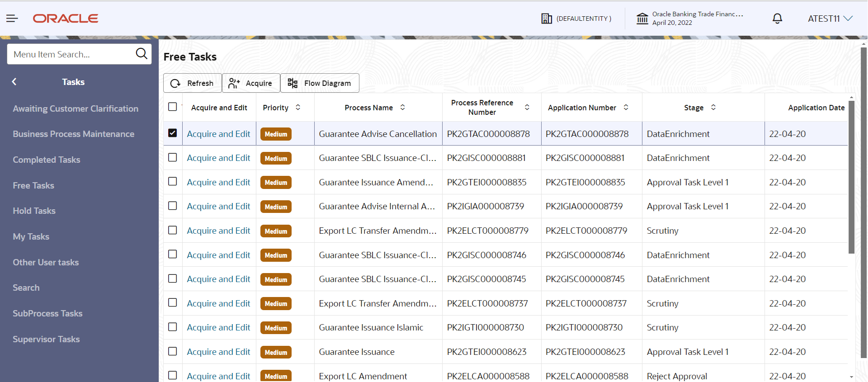Click the page's outer vertical scrollbar
The image size is (868, 382).
tap(863, 203)
